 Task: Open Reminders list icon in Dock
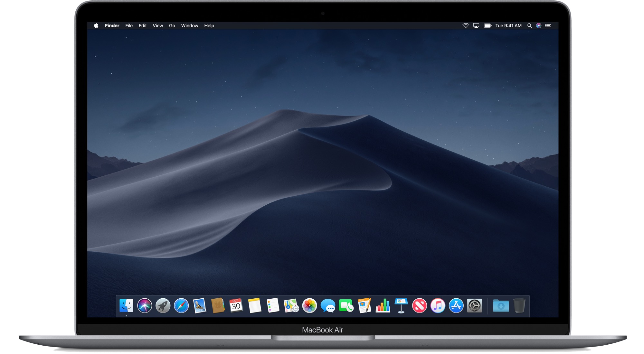point(273,305)
